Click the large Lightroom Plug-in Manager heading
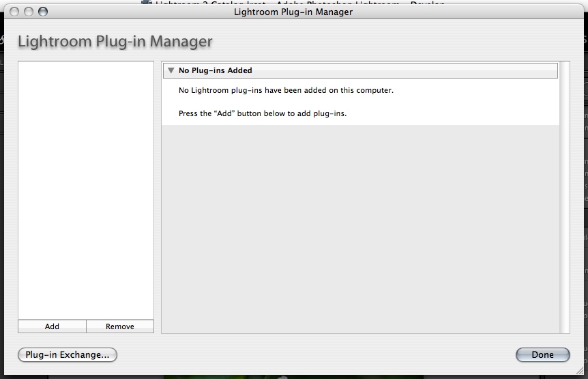 click(x=115, y=42)
